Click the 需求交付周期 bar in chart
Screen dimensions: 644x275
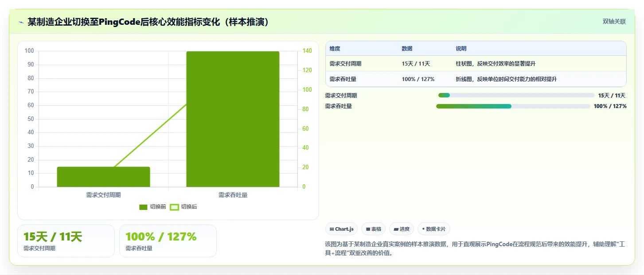click(x=103, y=177)
